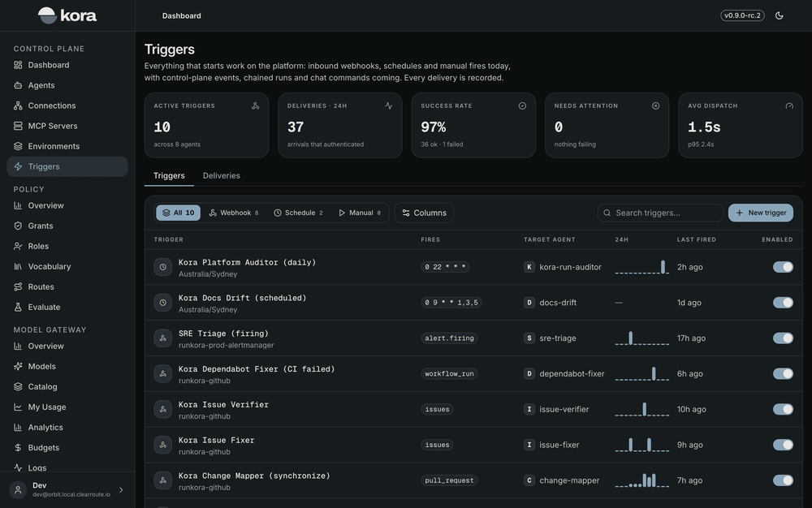Click the pulse icon on Deliveries 24H card
812x508 pixels.
[x=388, y=105]
